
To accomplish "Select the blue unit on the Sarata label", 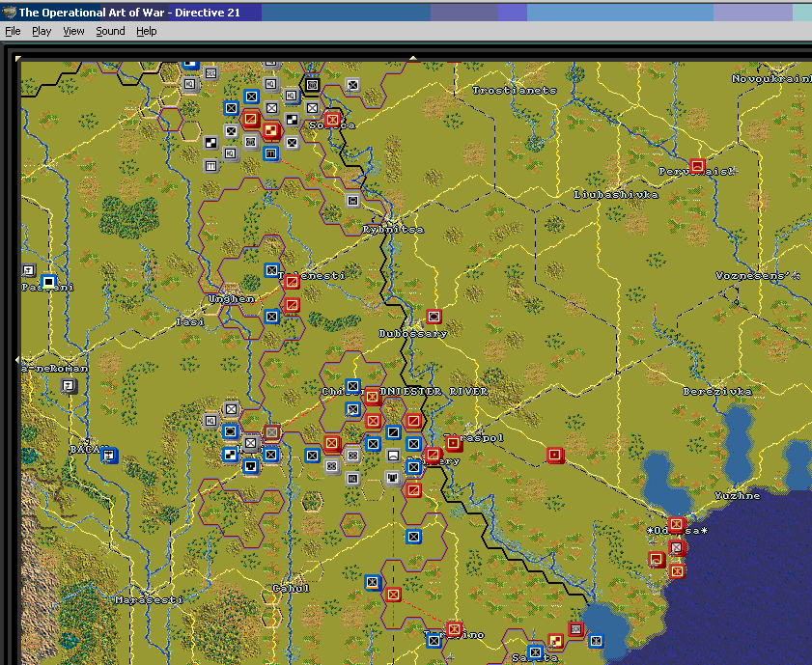I will tap(535, 652).
